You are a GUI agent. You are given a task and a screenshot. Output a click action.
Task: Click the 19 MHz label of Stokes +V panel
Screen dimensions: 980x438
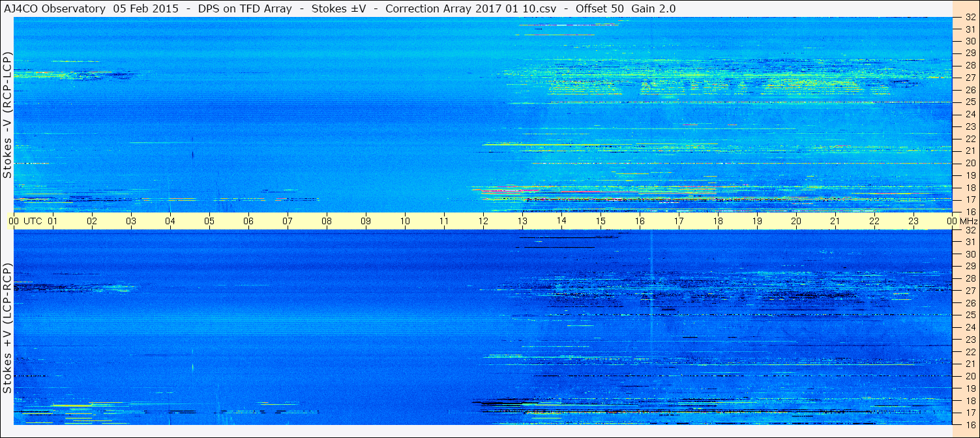click(970, 388)
